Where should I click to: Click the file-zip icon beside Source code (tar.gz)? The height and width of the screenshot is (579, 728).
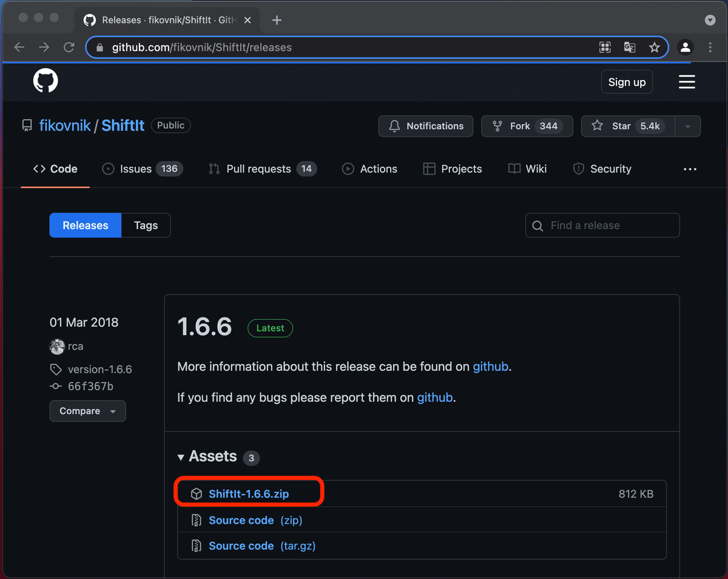click(x=196, y=546)
